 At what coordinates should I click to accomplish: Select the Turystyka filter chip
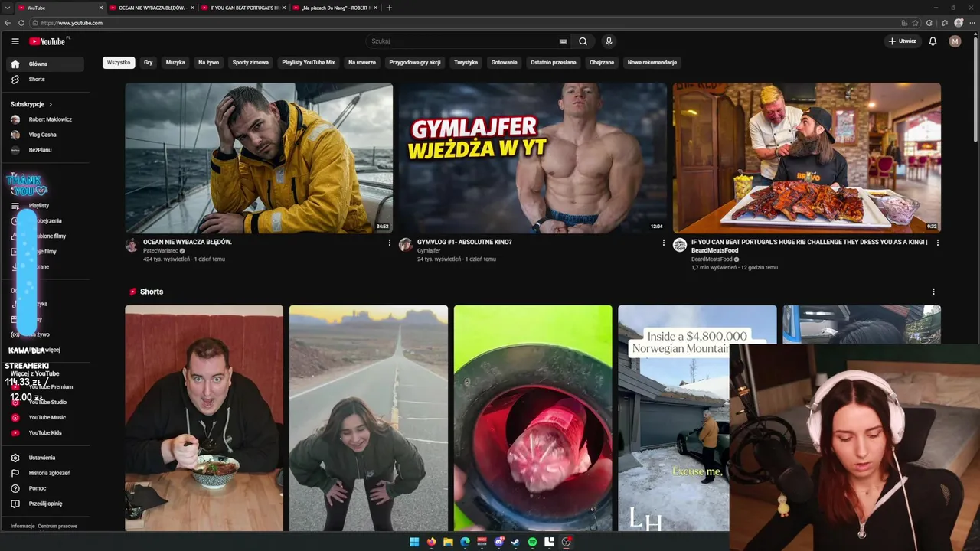465,63
